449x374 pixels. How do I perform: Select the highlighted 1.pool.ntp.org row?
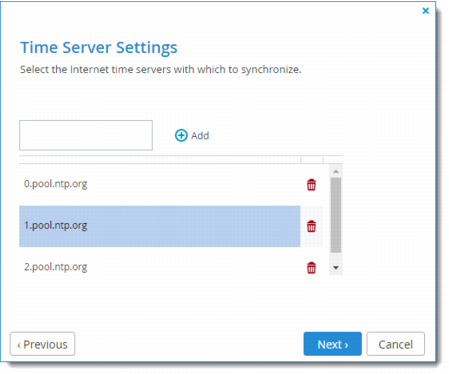click(160, 226)
